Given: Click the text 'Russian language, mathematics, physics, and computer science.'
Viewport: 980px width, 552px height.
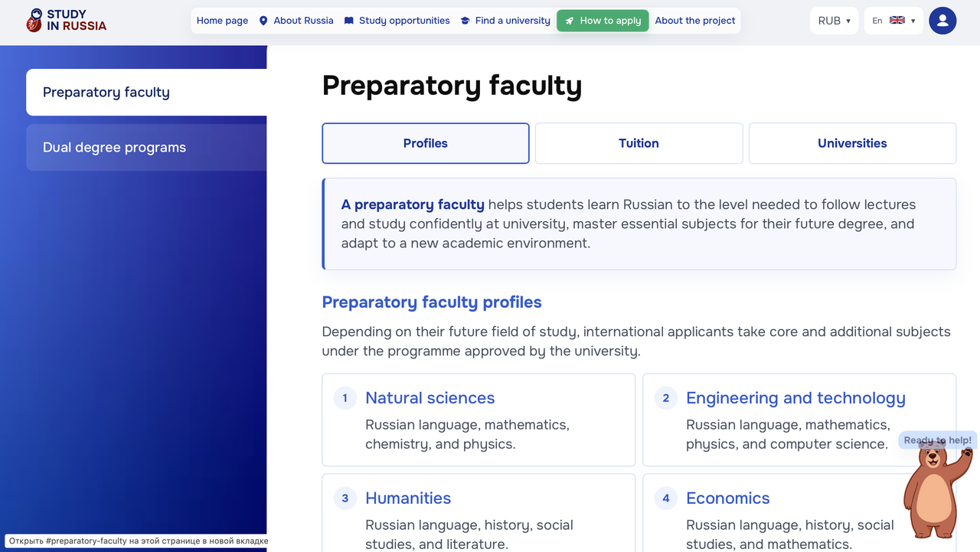Looking at the screenshot, I should [788, 435].
